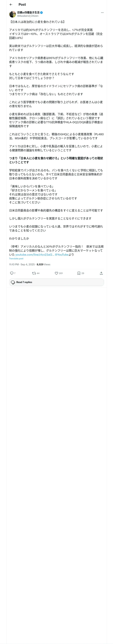Open the three-dot More options menu

102,13
